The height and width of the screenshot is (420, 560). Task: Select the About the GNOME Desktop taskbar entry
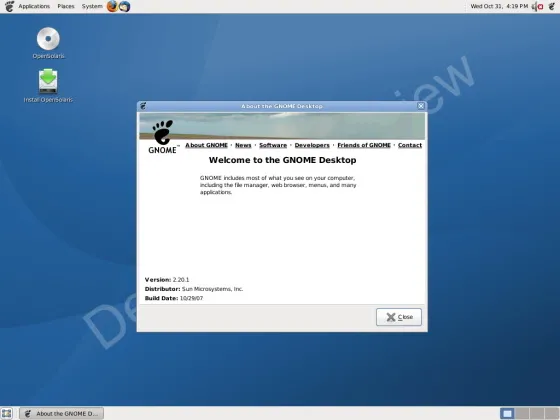pyautogui.click(x=61, y=414)
